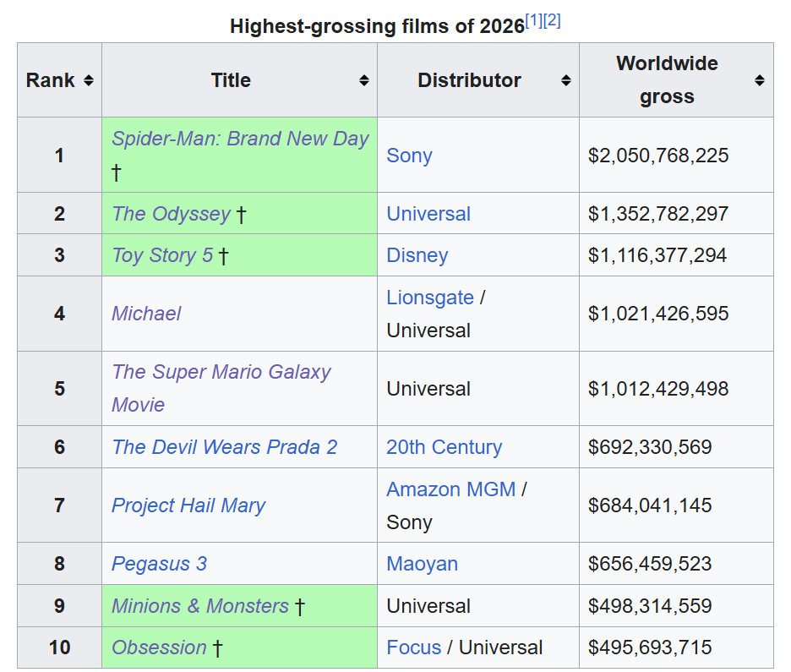This screenshot has width=791, height=672.
Task: Open the 20th Century distributor link
Action: point(445,447)
